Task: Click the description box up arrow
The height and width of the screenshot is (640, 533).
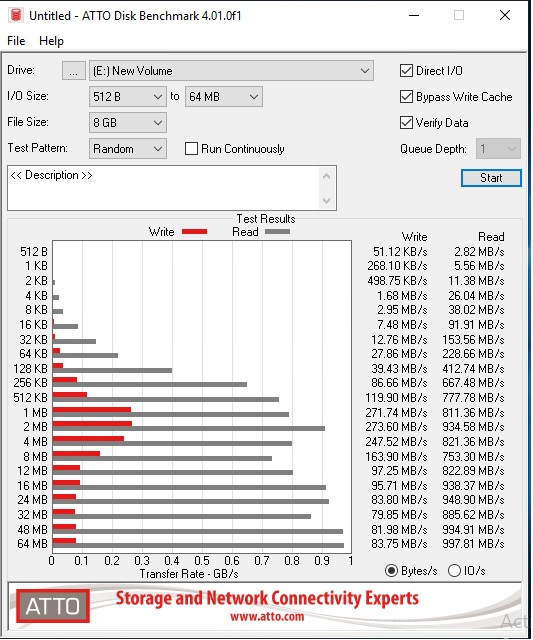Action: [326, 177]
